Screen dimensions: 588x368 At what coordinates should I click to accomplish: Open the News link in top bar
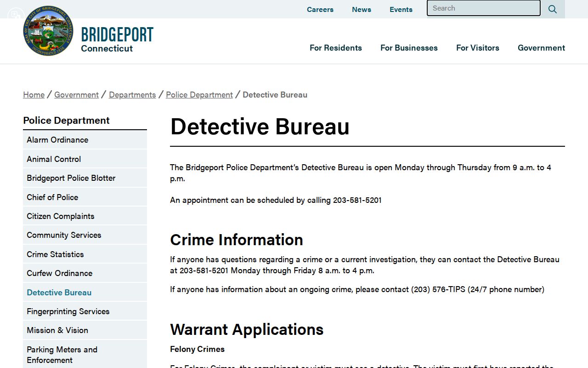pos(362,9)
